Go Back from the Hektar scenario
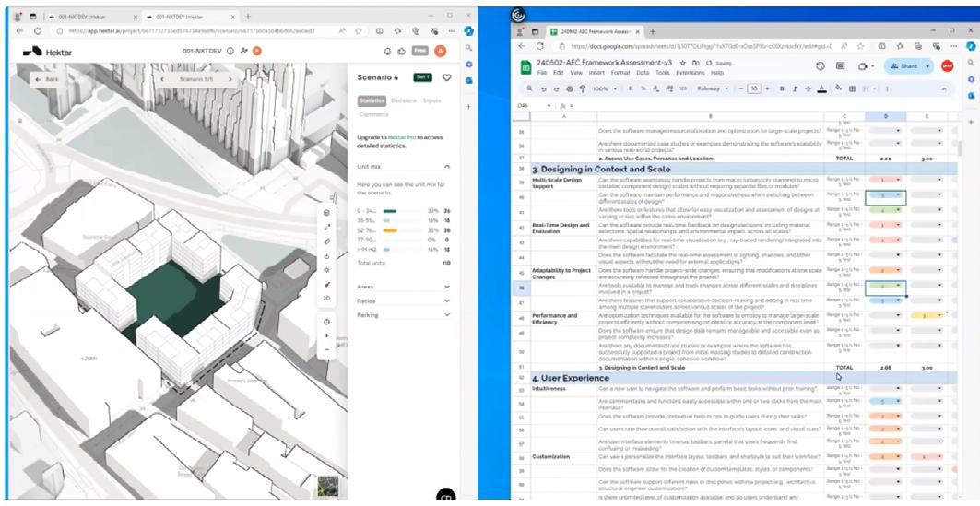This screenshot has height=506, width=980. [x=47, y=79]
